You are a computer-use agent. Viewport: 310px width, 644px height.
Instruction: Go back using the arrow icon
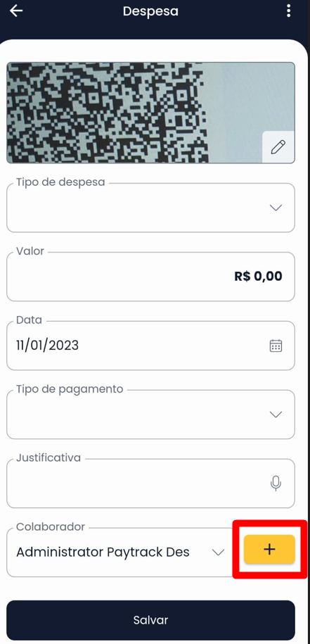pyautogui.click(x=16, y=11)
